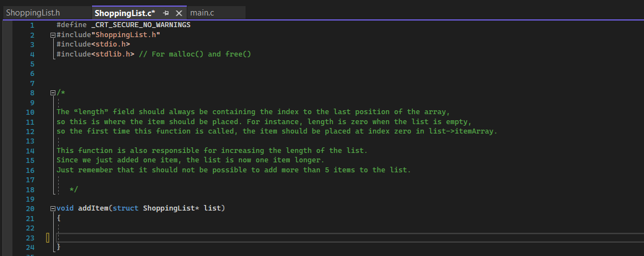Open the main.c tab

pos(202,13)
